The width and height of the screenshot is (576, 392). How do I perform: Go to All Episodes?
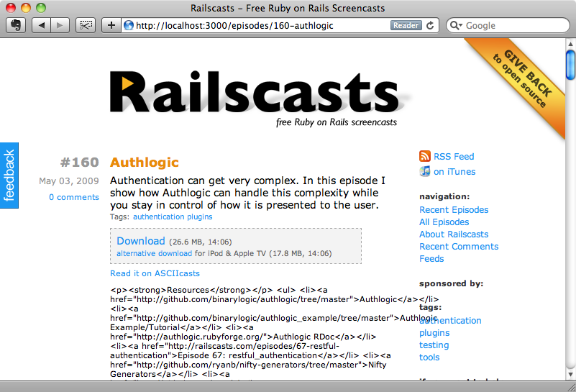tap(444, 222)
